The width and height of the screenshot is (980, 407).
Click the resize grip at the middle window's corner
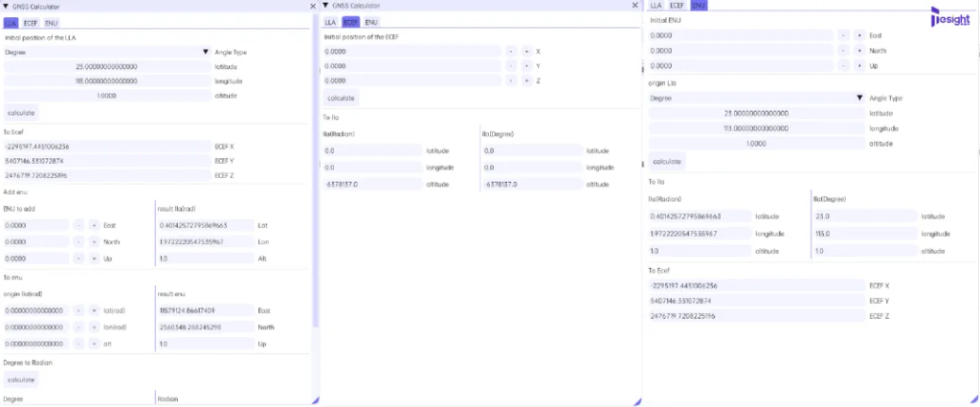(636, 401)
